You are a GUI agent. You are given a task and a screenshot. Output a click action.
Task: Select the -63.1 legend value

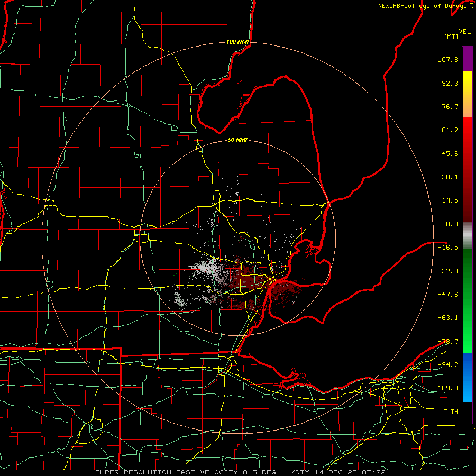448,318
